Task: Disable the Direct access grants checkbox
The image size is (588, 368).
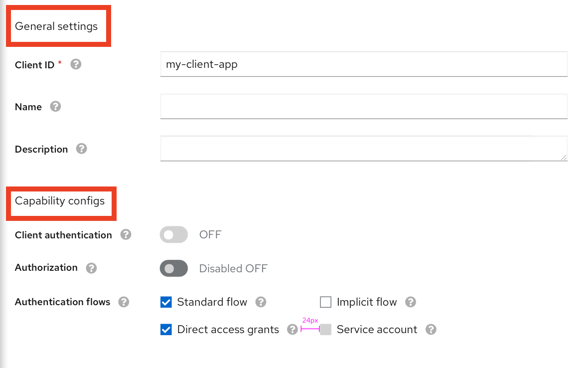Action: 165,329
